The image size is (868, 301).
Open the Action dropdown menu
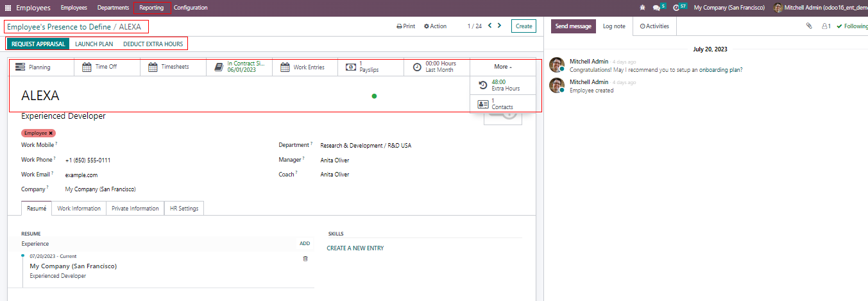pyautogui.click(x=436, y=26)
